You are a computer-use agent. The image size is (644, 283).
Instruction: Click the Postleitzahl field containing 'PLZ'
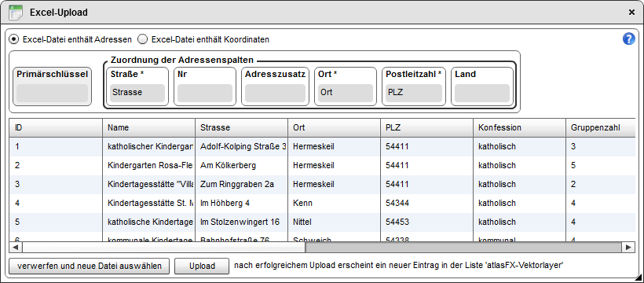(x=414, y=93)
